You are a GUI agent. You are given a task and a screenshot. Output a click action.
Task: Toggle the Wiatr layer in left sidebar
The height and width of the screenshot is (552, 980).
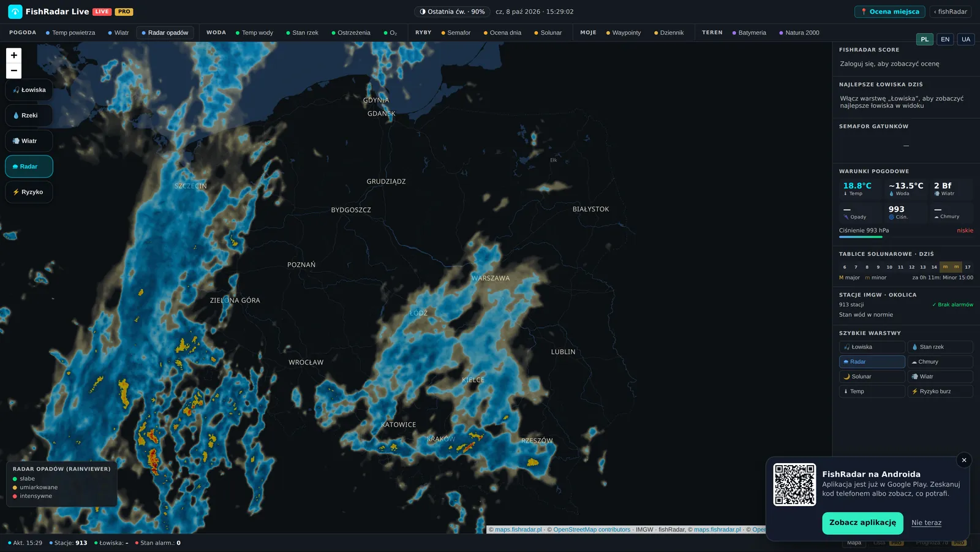coord(29,141)
